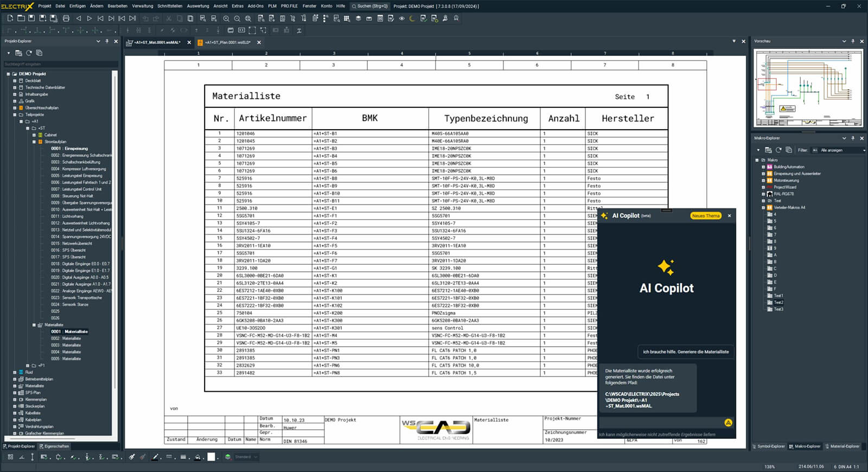This screenshot has width=868, height=472.
Task: Send message with yellow AI Copilot button
Action: pyautogui.click(x=728, y=423)
